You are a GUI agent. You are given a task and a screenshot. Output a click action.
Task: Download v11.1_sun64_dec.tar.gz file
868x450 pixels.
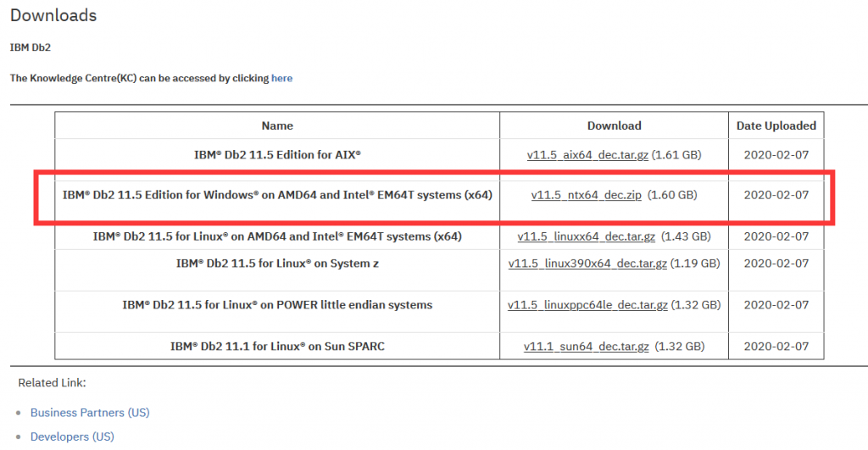click(x=587, y=347)
